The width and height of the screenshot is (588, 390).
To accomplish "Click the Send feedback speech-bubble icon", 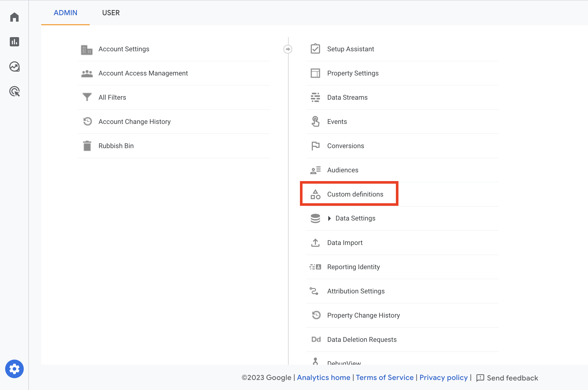I will click(x=480, y=378).
